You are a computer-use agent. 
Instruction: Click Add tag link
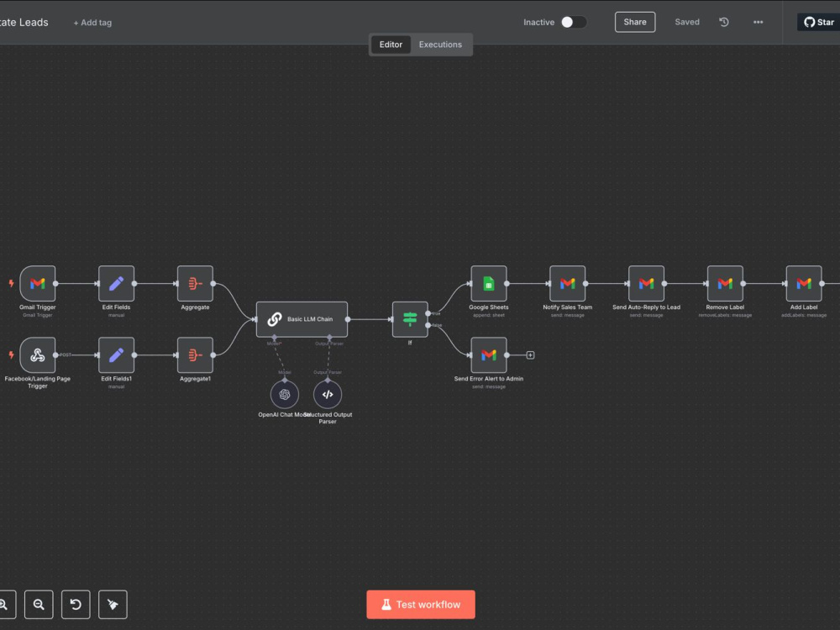pyautogui.click(x=92, y=23)
